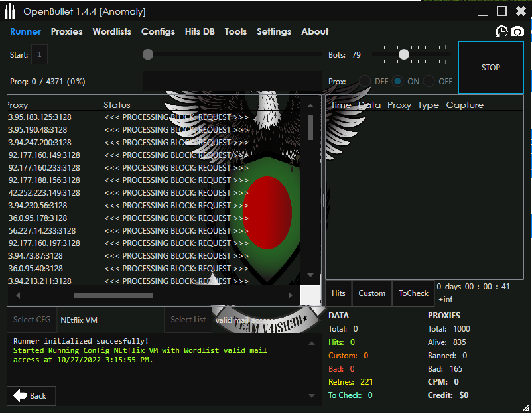Click the STOP button
Image resolution: width=532 pixels, height=414 pixels.
point(491,68)
